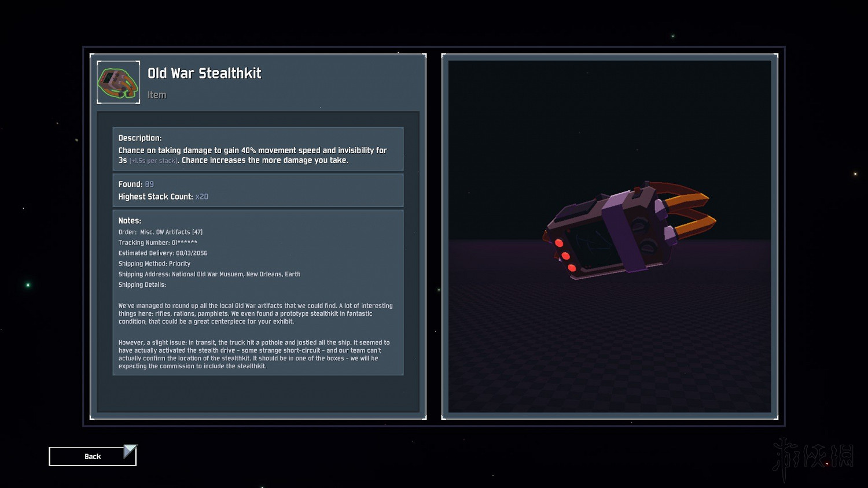Click the Item type label
The image size is (868, 488).
click(x=157, y=95)
